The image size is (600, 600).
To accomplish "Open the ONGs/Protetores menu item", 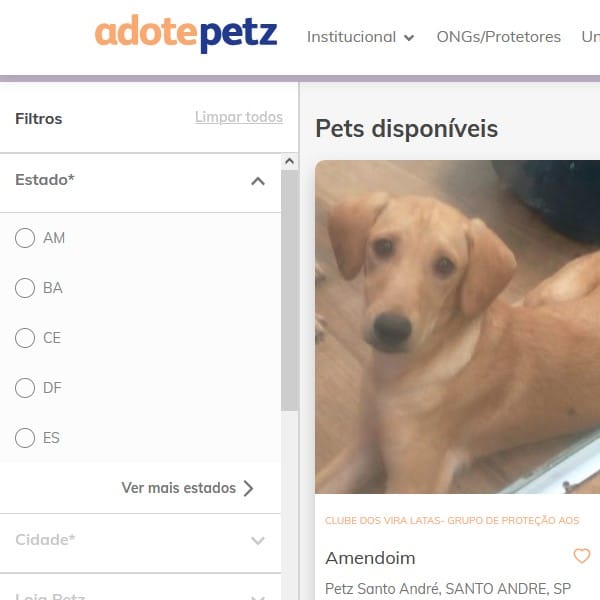I will tap(499, 37).
